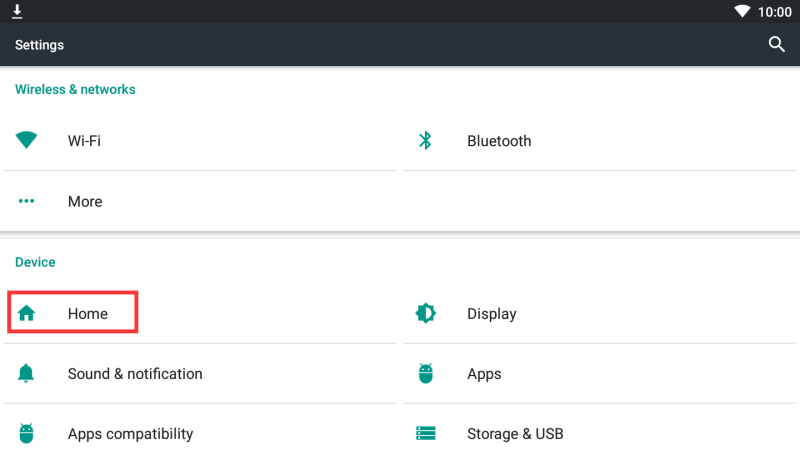Open the search magnifier in Settings
800x450 pixels.
[776, 45]
